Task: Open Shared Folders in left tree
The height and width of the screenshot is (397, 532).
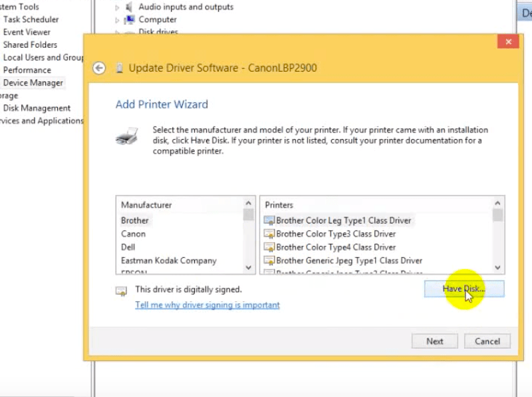Action: click(30, 45)
